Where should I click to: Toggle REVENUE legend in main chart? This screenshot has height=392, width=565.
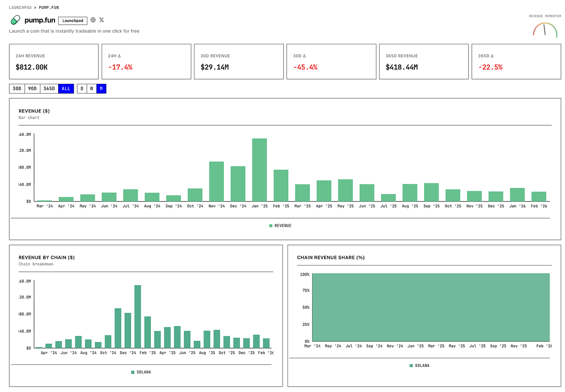pyautogui.click(x=280, y=225)
